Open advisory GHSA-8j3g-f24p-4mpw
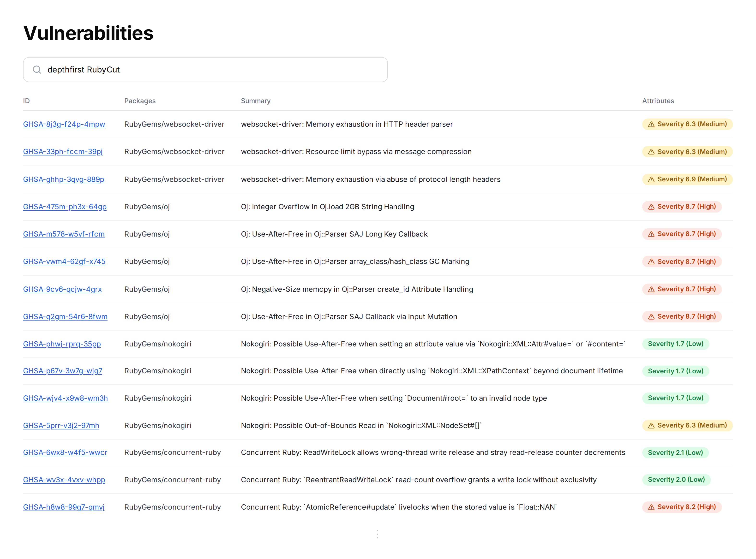Viewport: 756px width, 559px height. 64,124
